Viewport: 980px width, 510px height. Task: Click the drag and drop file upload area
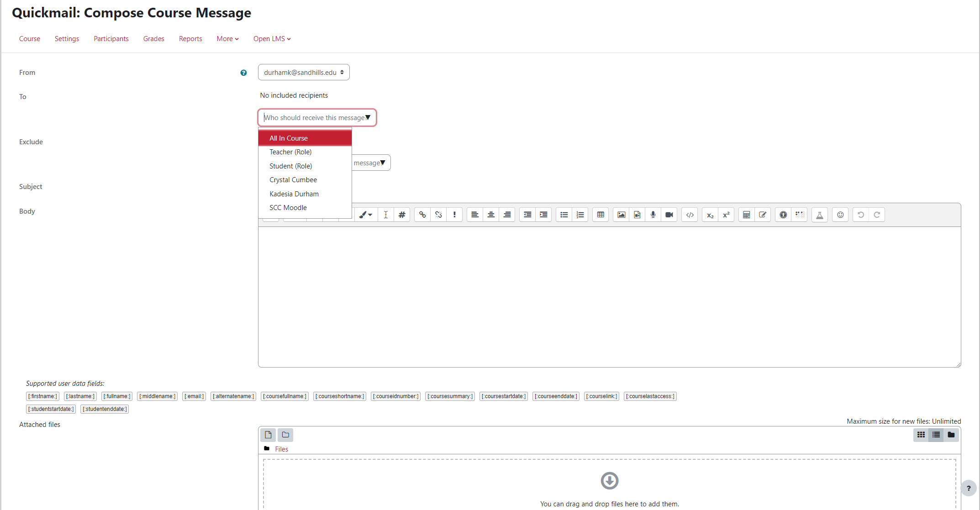point(609,485)
